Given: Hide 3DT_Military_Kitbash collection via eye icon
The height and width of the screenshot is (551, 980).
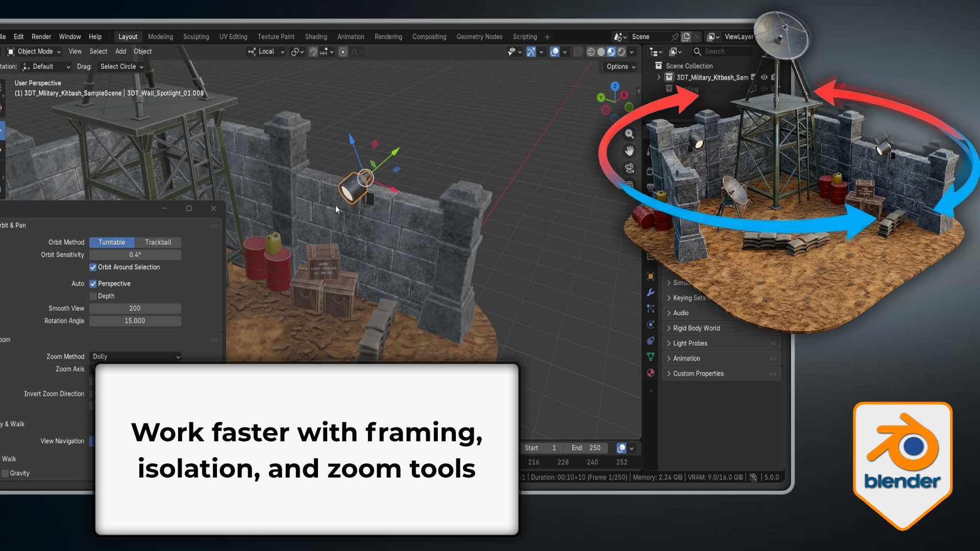Looking at the screenshot, I should pos(764,78).
